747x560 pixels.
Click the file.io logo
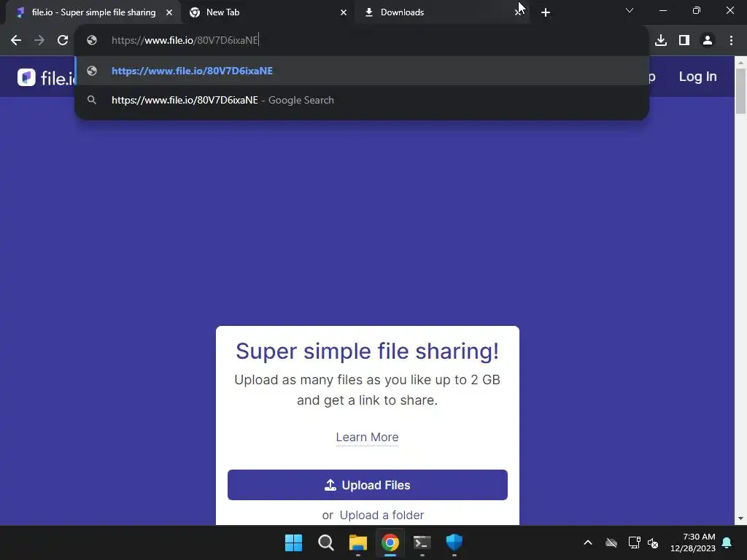[x=46, y=77]
